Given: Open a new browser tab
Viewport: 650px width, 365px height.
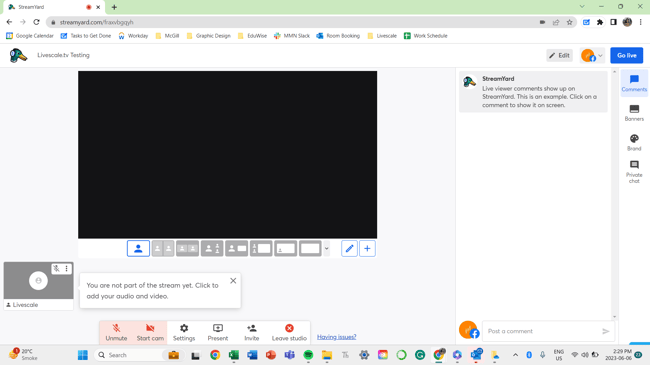Looking at the screenshot, I should pos(114,7).
